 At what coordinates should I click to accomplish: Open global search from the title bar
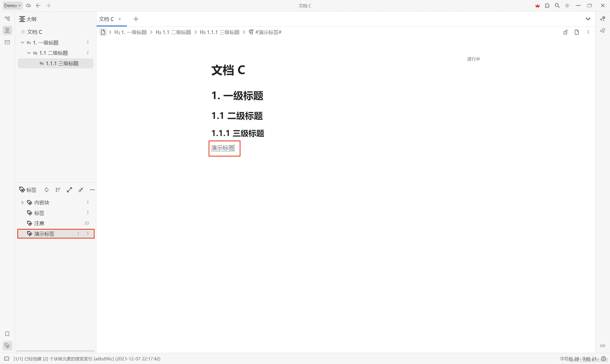[557, 5]
